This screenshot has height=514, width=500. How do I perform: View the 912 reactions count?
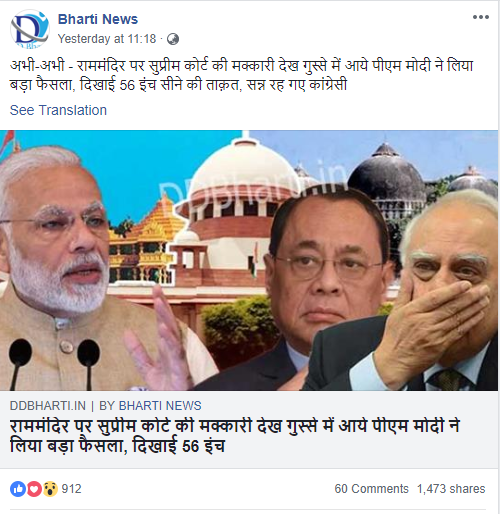tap(71, 489)
